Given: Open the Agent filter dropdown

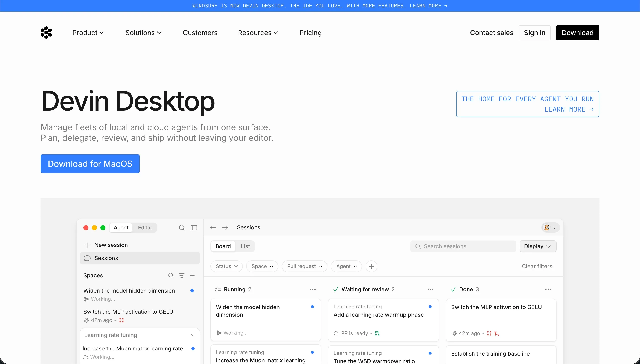Looking at the screenshot, I should (346, 266).
